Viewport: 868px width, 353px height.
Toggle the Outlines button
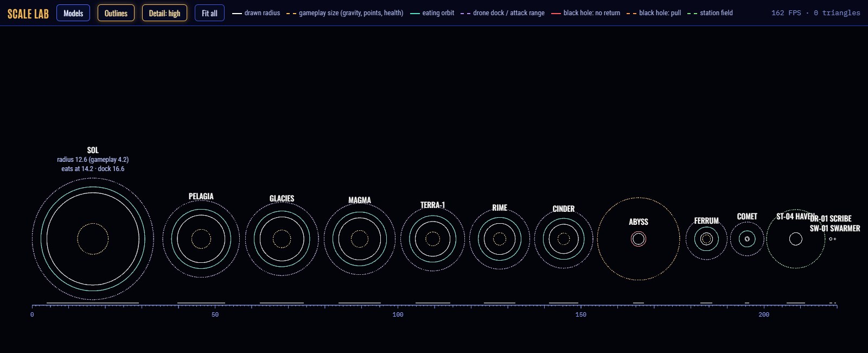[x=116, y=13]
